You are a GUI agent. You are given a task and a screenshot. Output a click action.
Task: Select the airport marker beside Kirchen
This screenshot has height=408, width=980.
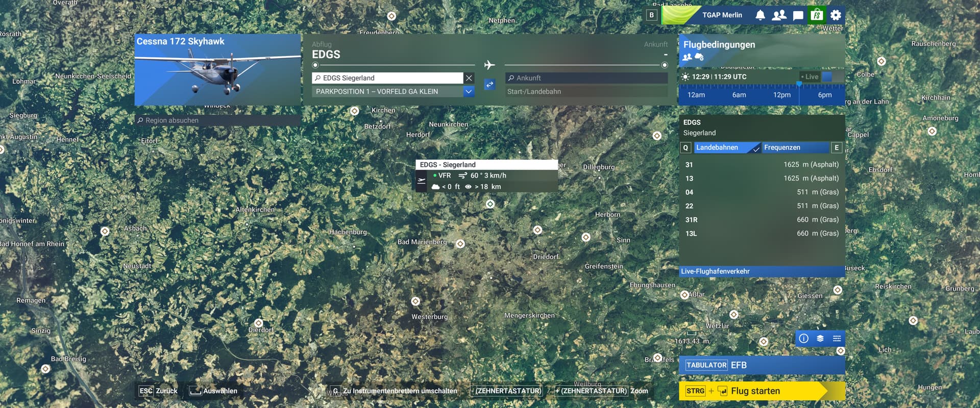[x=355, y=111]
